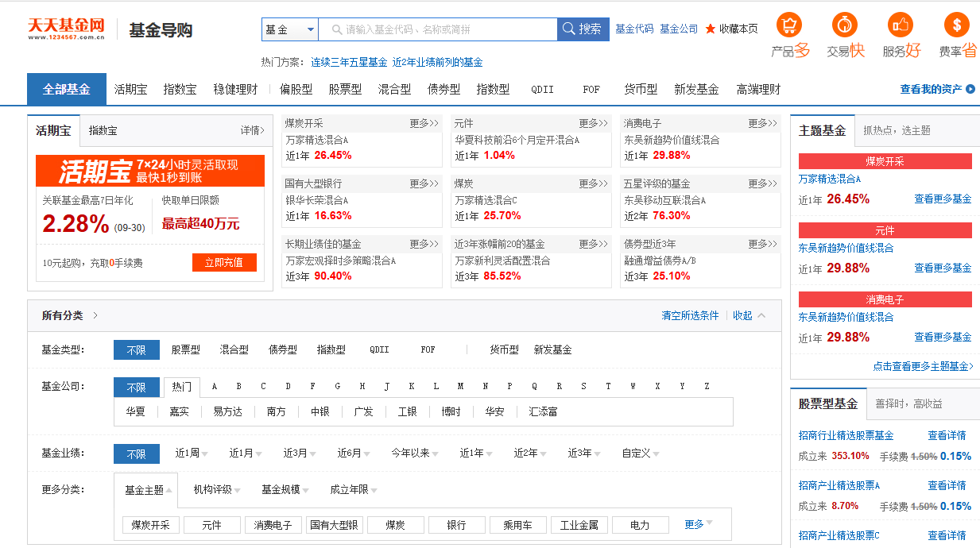
Task: Select 不限 for 基金公司
Action: point(137,387)
